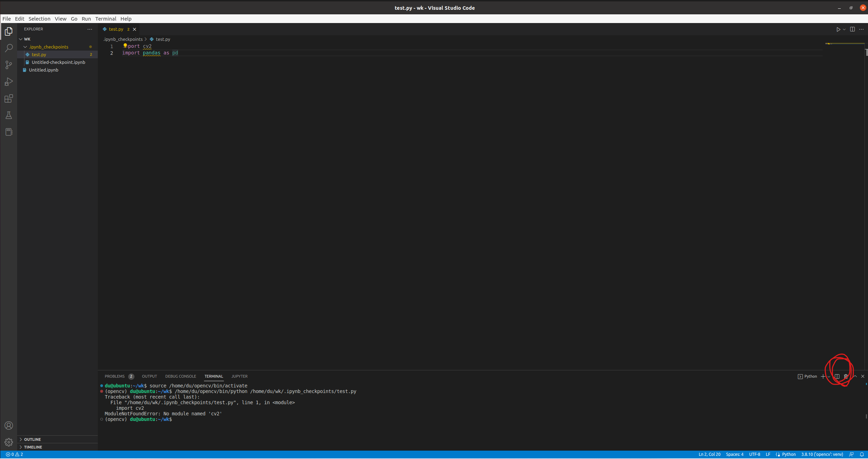Viewport: 868px width, 459px height.
Task: Switch to the PROBLEMS tab
Action: click(x=115, y=376)
